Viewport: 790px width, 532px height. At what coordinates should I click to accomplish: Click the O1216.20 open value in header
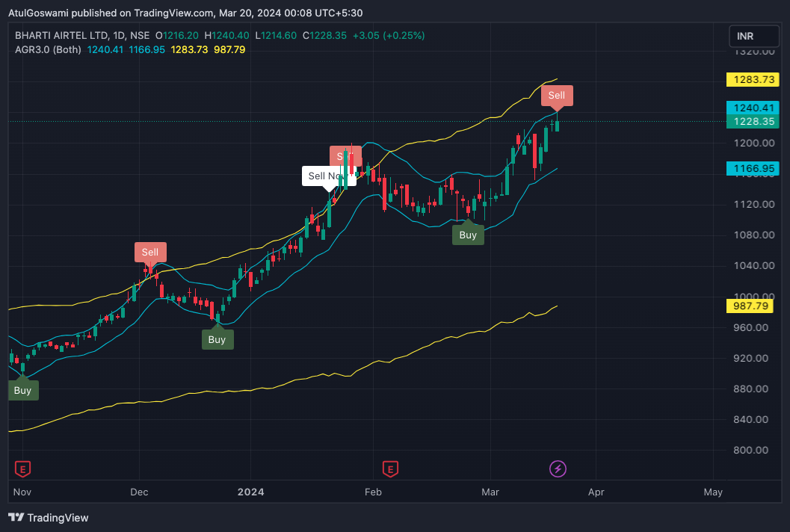point(177,35)
